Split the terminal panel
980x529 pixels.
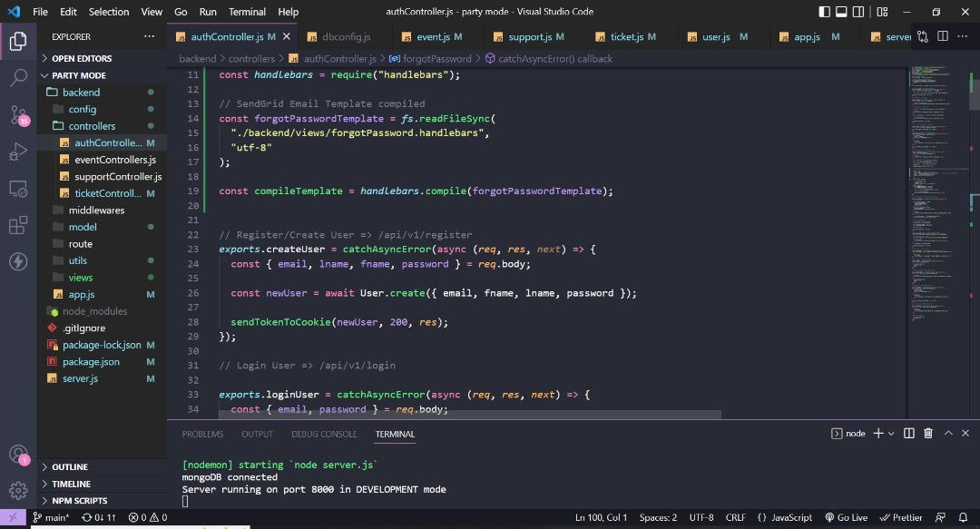pos(909,434)
